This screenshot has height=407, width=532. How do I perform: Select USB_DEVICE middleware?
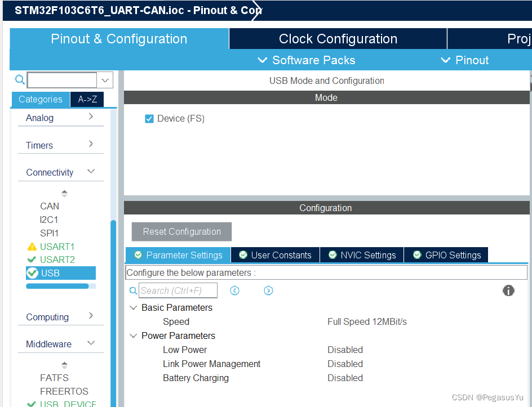click(68, 404)
